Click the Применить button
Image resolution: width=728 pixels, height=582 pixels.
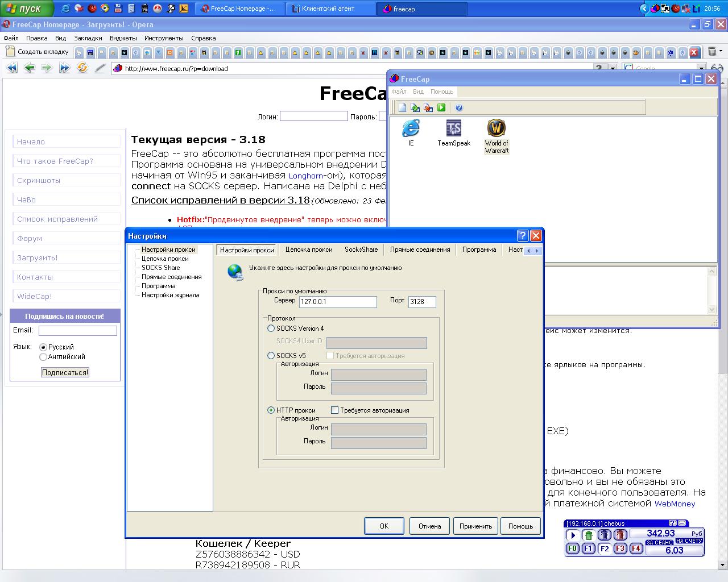pos(475,526)
